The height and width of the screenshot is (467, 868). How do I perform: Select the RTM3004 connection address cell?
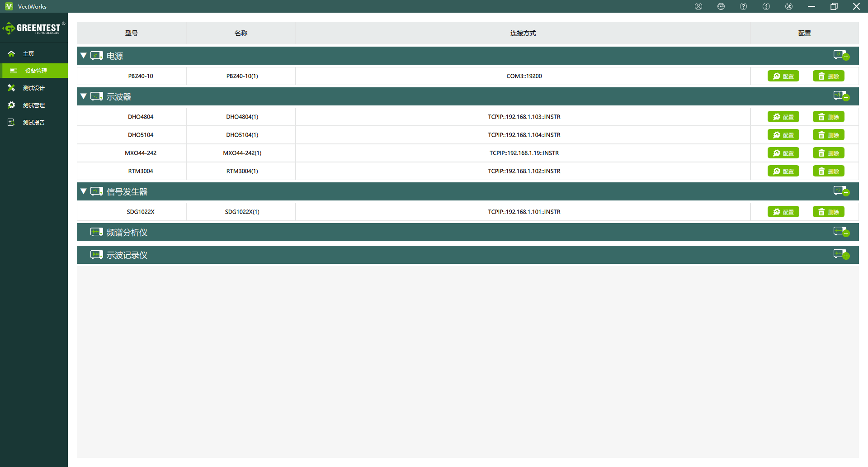point(524,171)
